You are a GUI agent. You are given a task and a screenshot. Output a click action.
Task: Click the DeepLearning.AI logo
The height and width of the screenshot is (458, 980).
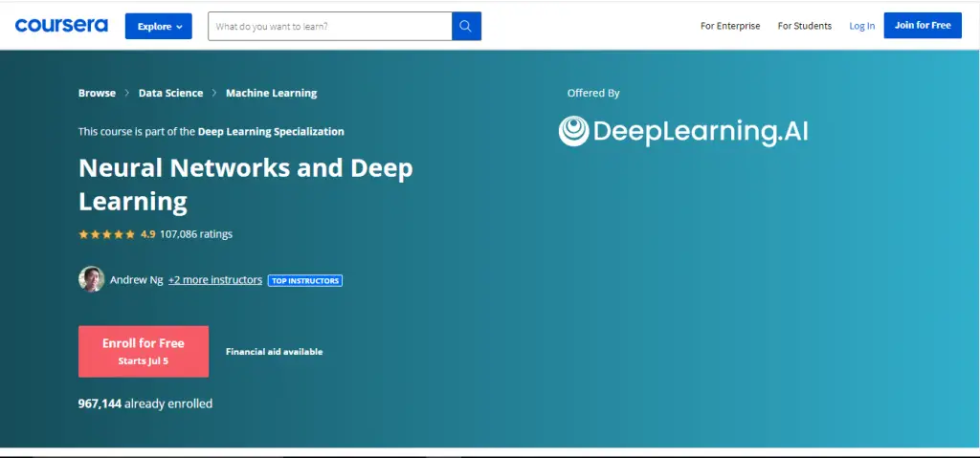[683, 131]
